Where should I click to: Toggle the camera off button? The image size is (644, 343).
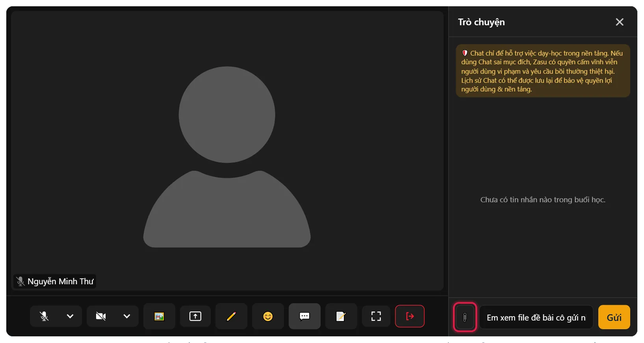(x=101, y=316)
